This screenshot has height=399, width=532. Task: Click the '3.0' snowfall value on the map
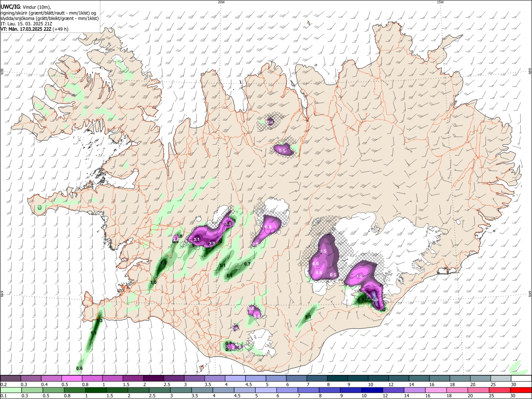(228, 224)
